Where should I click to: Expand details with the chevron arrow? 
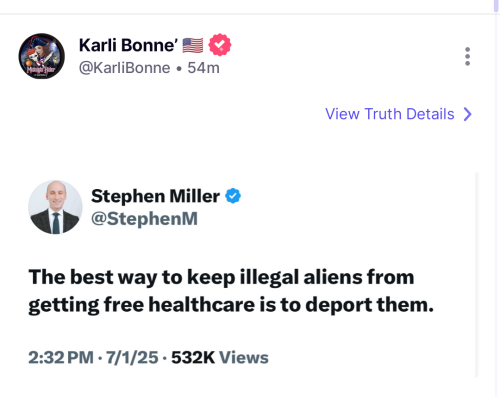[x=468, y=114]
